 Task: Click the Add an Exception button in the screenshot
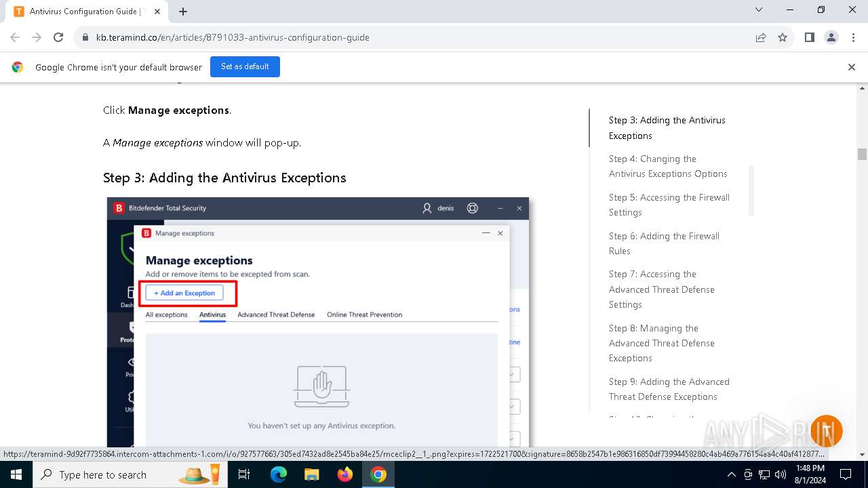point(184,293)
